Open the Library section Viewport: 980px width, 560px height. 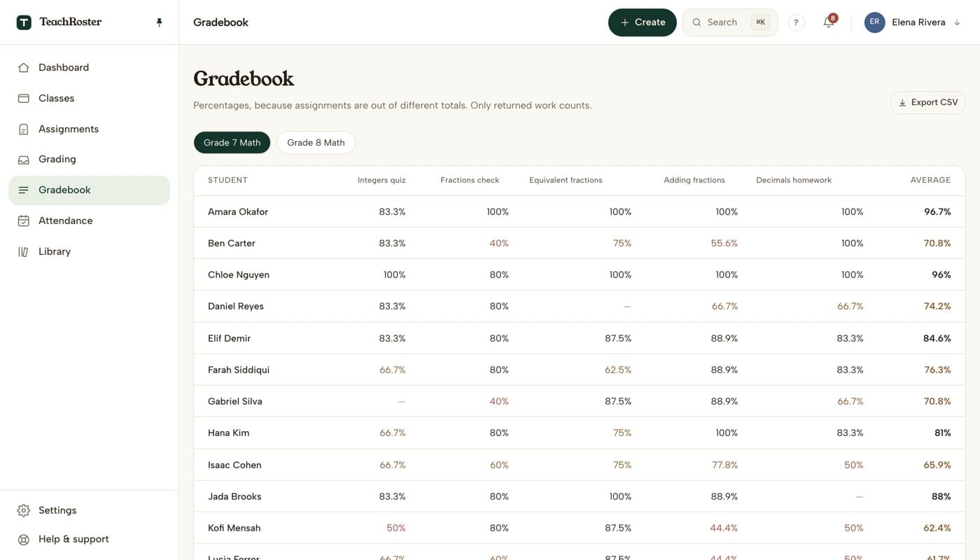pos(89,251)
